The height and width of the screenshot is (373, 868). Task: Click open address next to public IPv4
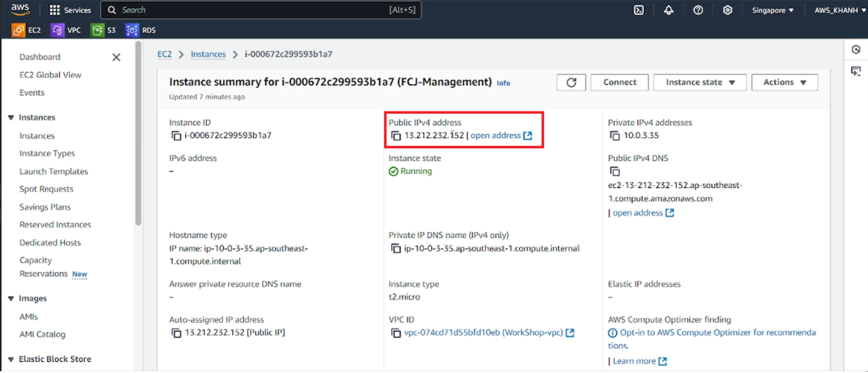tap(501, 136)
